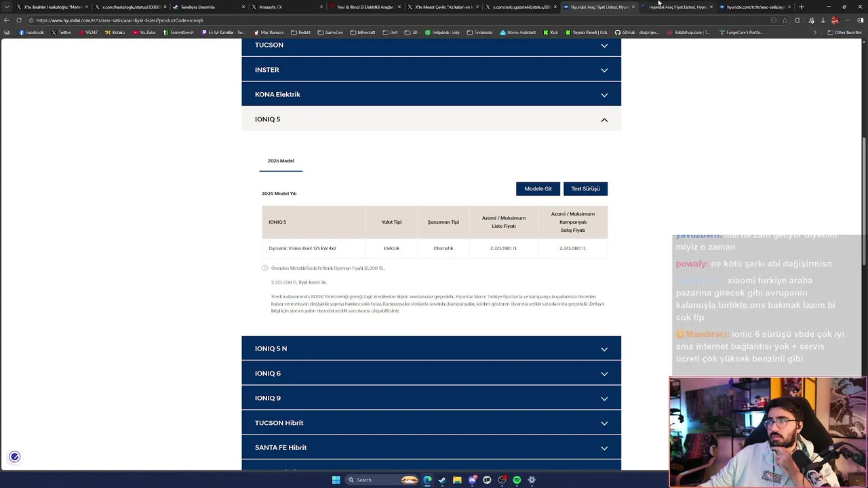Expand the TUCSON Hibrit section
The image size is (868, 488).
click(x=431, y=423)
